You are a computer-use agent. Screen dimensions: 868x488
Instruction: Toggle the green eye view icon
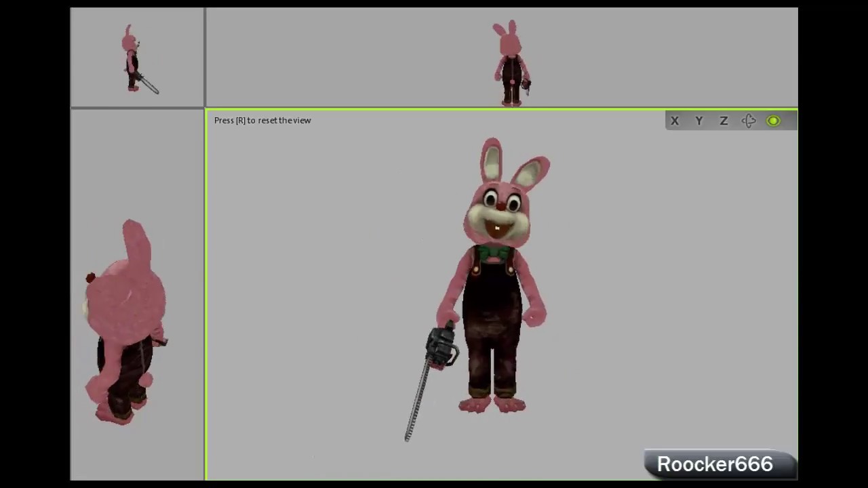pyautogui.click(x=773, y=121)
